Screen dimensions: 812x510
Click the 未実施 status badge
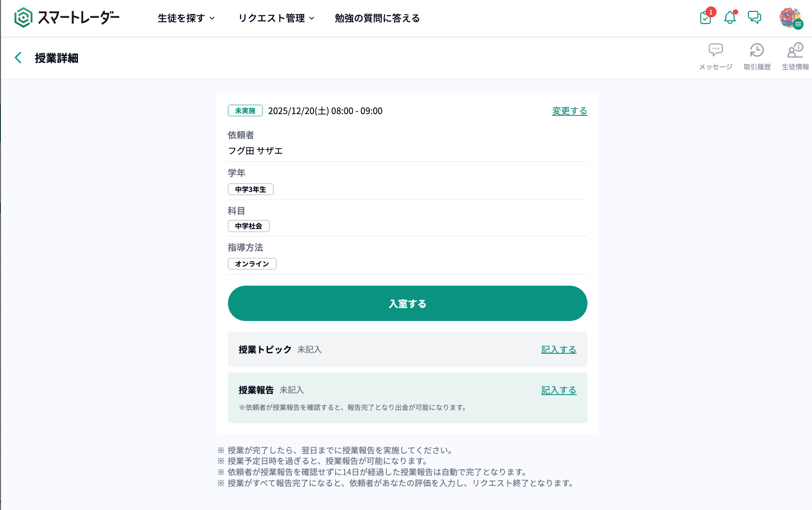(245, 111)
